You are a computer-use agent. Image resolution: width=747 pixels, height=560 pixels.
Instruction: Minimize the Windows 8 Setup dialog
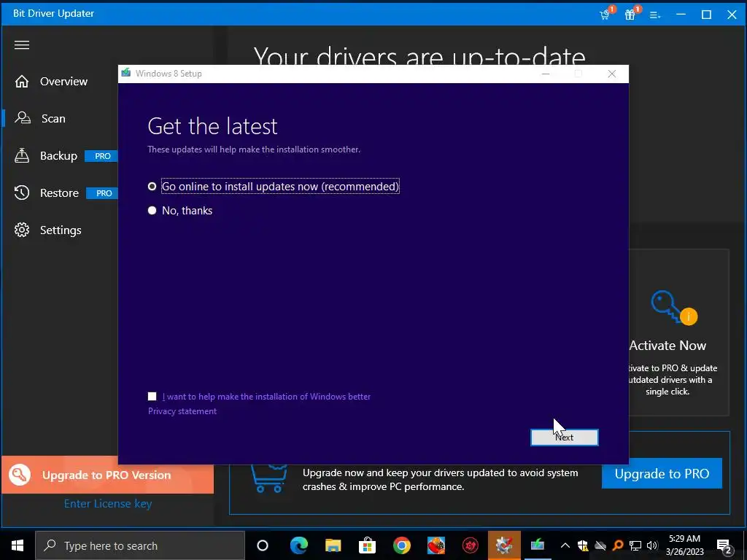(x=546, y=74)
